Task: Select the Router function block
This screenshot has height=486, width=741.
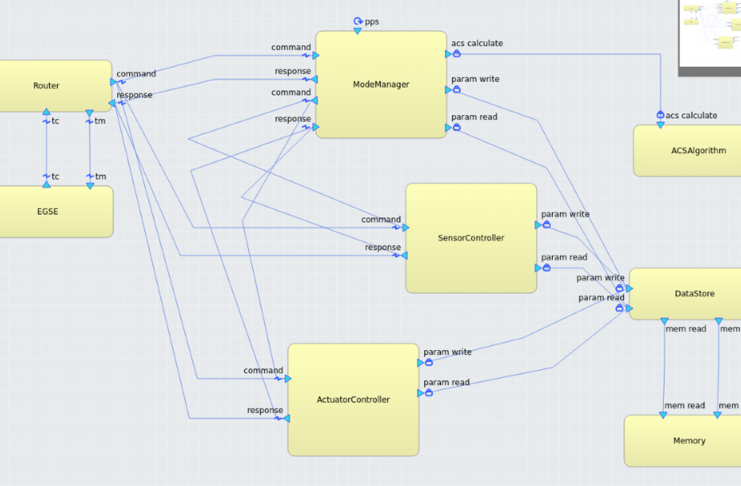Action: (47, 86)
